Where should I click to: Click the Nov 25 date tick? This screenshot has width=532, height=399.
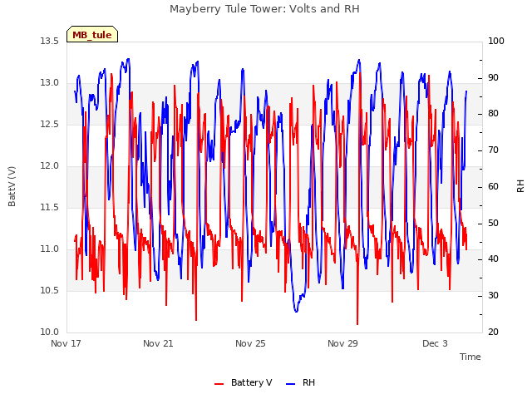250,343
